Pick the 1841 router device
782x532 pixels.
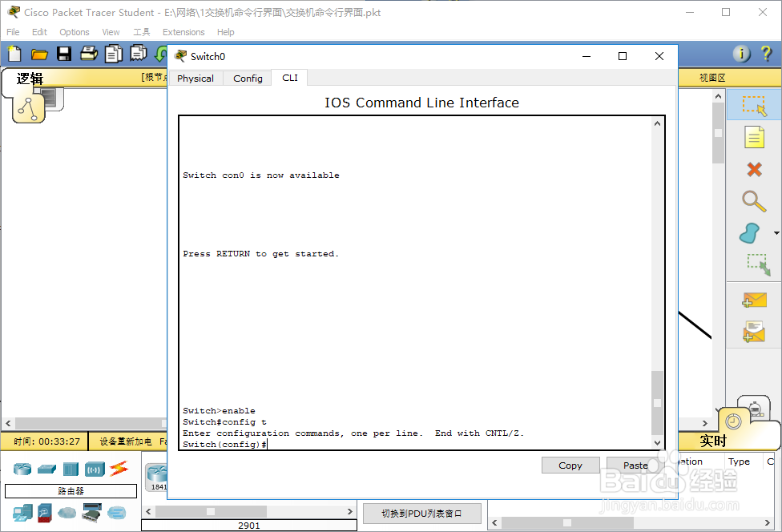156,478
